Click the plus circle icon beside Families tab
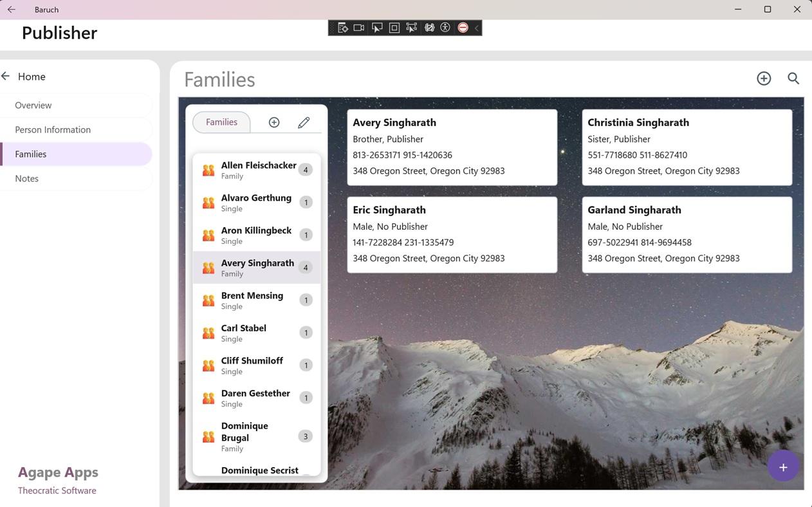The image size is (812, 507). tap(274, 122)
